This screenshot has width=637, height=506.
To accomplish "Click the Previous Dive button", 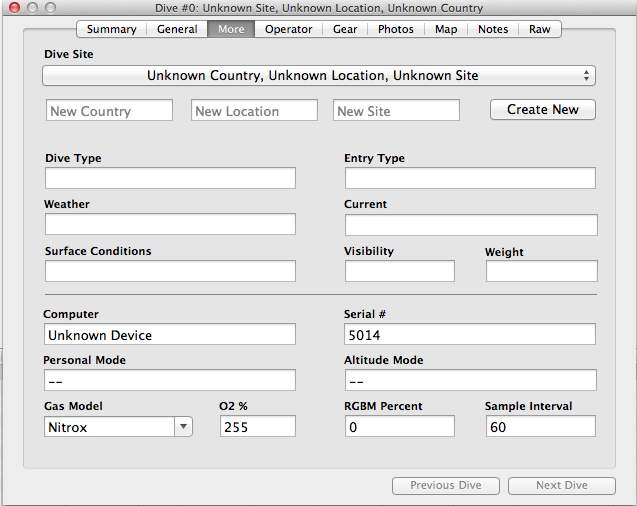I will [445, 486].
